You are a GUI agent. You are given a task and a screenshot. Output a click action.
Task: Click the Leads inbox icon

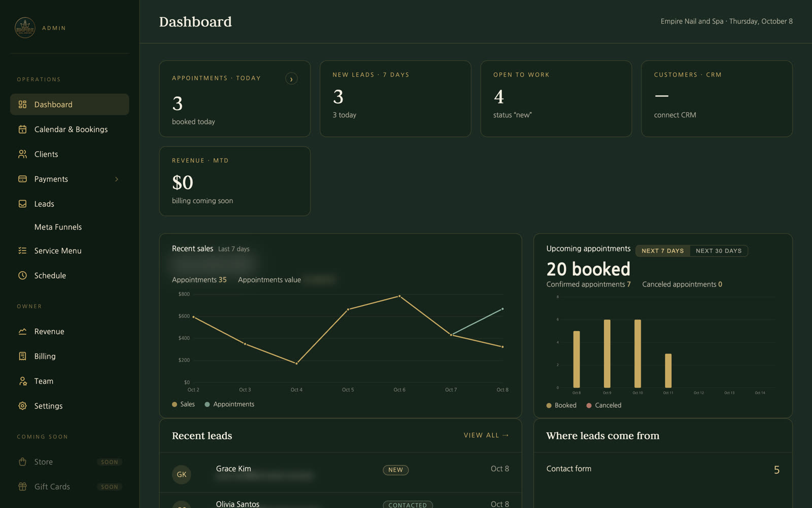[22, 204]
